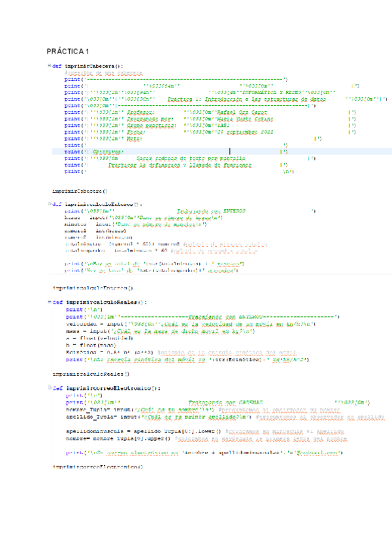
Task: Collapse the imprimircalculoEnteros function fold marker
Action: pos(49,204)
